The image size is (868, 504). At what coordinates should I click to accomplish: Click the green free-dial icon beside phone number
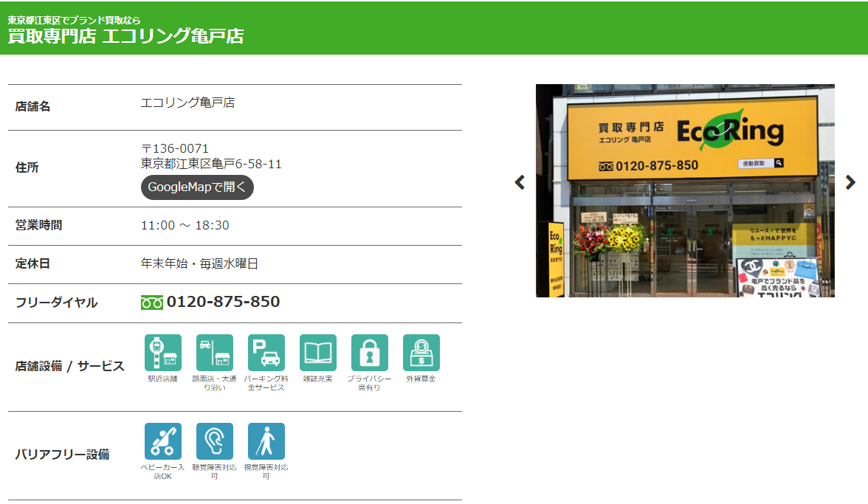click(x=152, y=303)
